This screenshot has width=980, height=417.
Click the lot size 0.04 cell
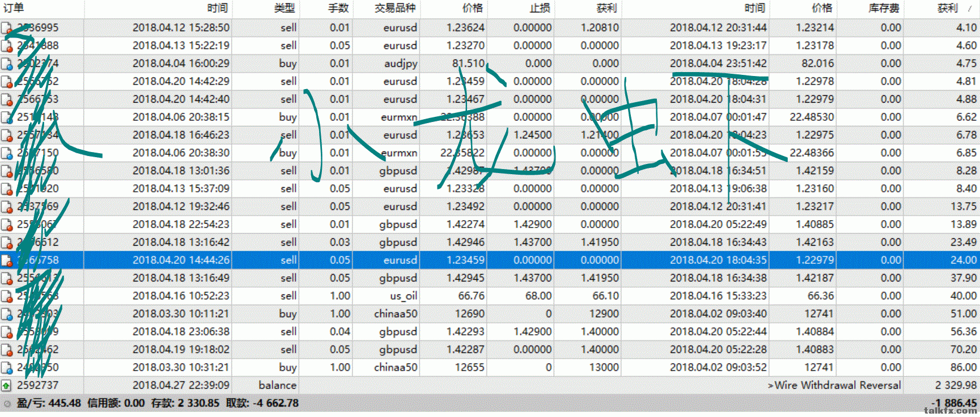coord(340,331)
